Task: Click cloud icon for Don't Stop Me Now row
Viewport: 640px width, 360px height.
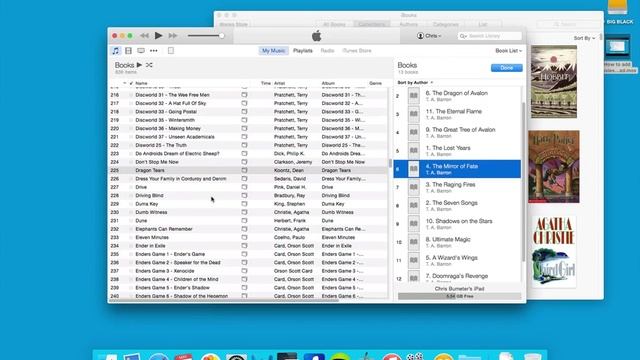Action: [x=244, y=162]
